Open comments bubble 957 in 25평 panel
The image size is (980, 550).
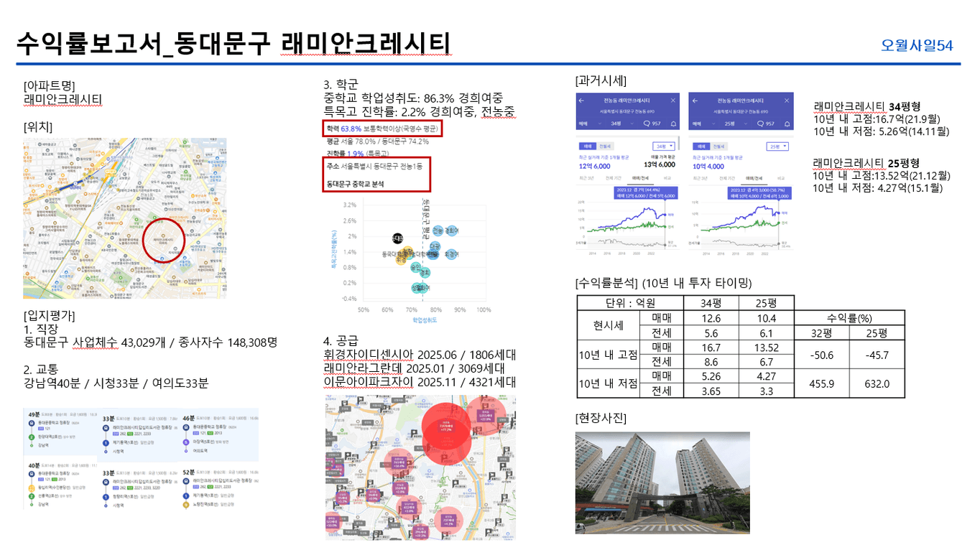click(x=766, y=123)
